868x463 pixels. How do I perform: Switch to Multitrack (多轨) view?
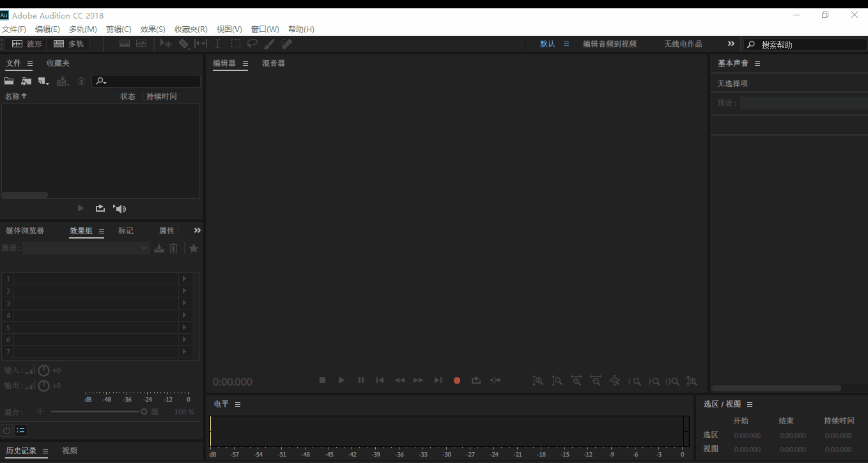(68, 44)
